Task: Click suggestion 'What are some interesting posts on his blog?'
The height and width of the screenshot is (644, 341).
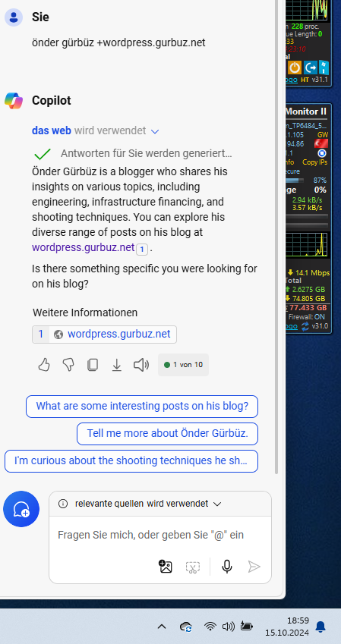Action: click(x=142, y=406)
